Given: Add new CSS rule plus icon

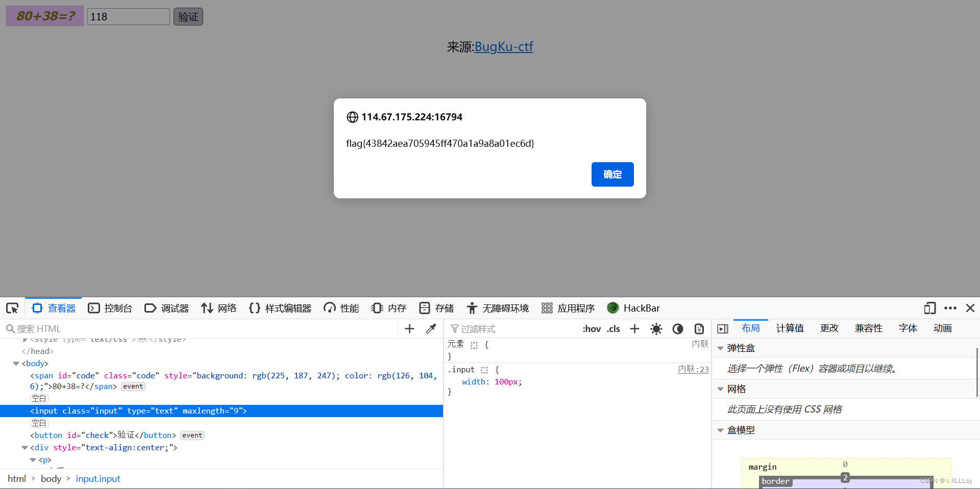Looking at the screenshot, I should tap(634, 329).
